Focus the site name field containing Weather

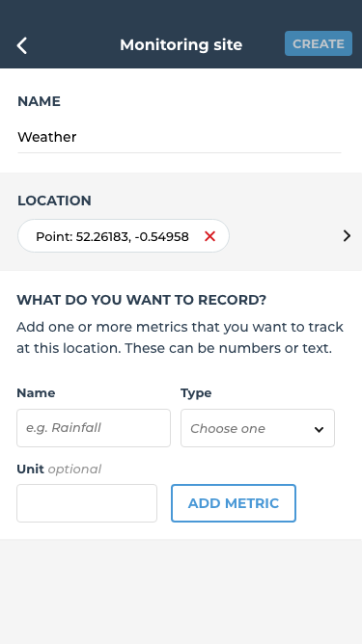coord(180,137)
